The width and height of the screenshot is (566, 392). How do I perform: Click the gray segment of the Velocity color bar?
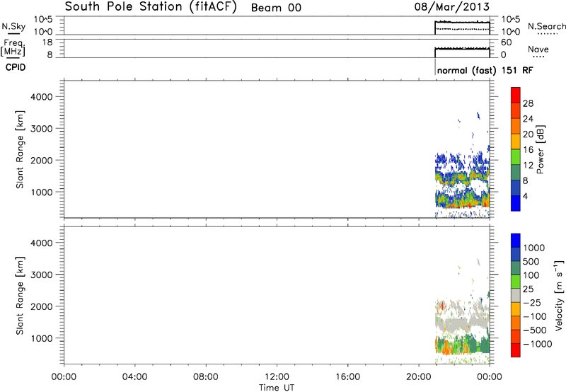[516, 295]
